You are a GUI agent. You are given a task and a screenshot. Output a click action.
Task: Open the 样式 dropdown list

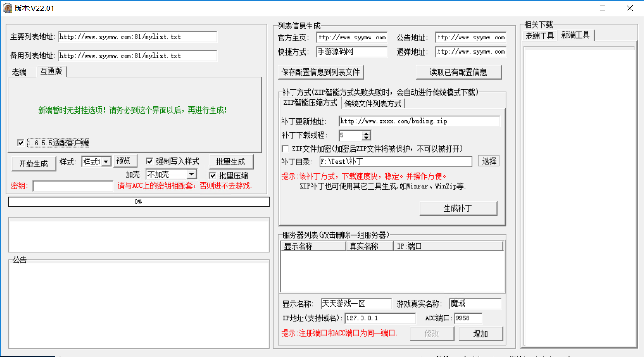(x=106, y=162)
